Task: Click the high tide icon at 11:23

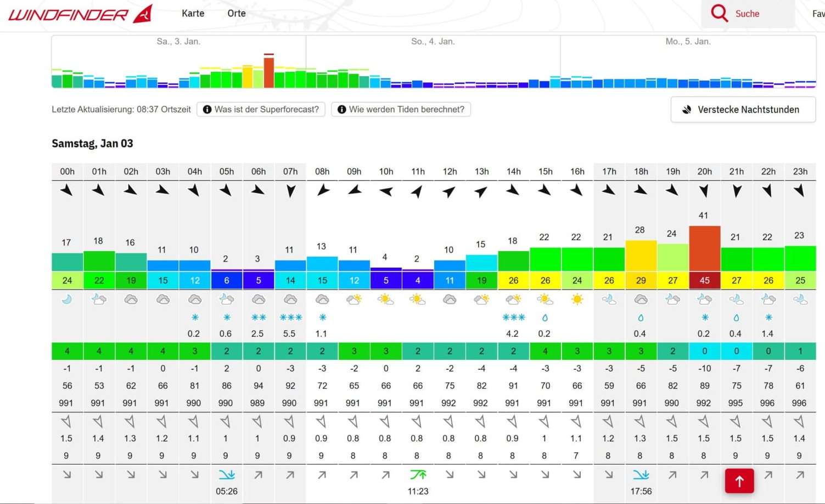Action: [x=418, y=474]
